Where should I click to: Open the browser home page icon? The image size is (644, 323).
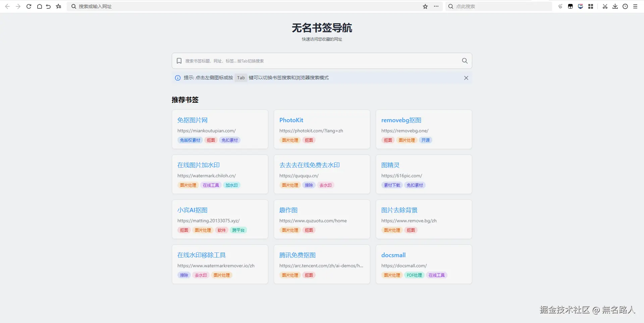pyautogui.click(x=39, y=6)
